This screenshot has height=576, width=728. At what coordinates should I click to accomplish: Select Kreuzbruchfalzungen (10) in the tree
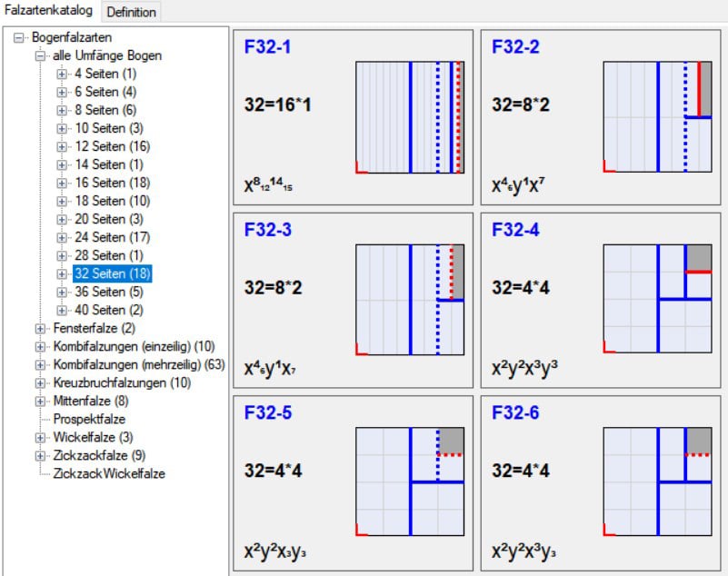pyautogui.click(x=122, y=382)
